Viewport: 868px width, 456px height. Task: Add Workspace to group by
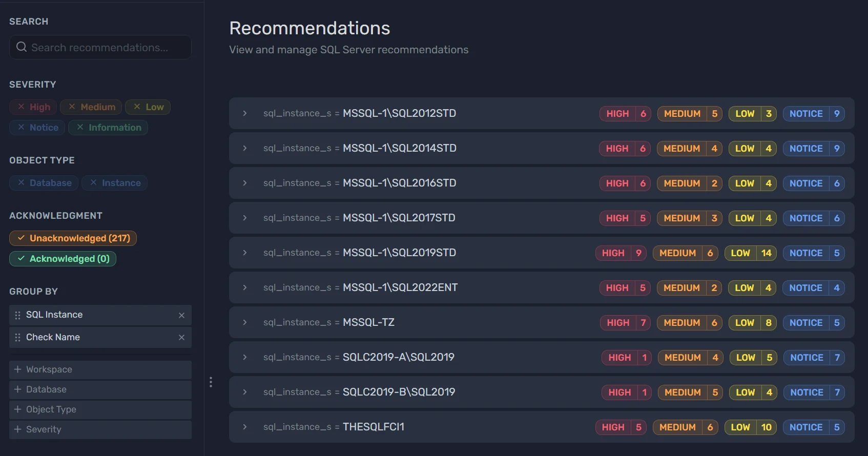pos(100,369)
